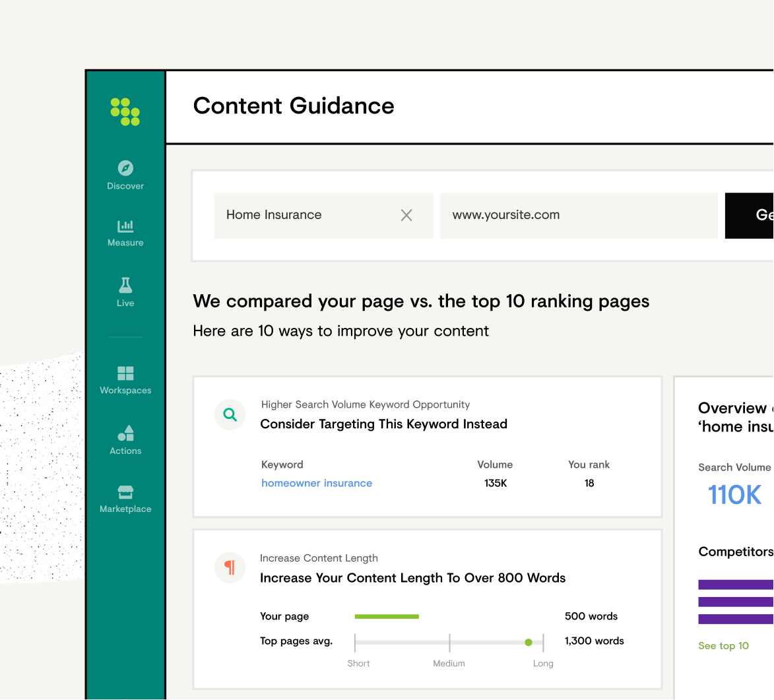
Task: Click the Medium label on length scale
Action: pos(449,664)
